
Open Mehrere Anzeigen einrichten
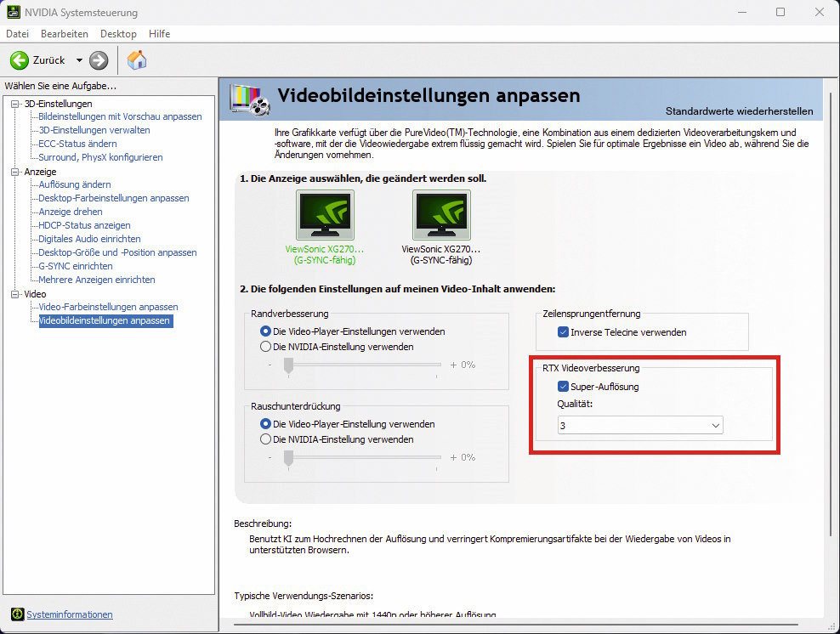pyautogui.click(x=97, y=280)
